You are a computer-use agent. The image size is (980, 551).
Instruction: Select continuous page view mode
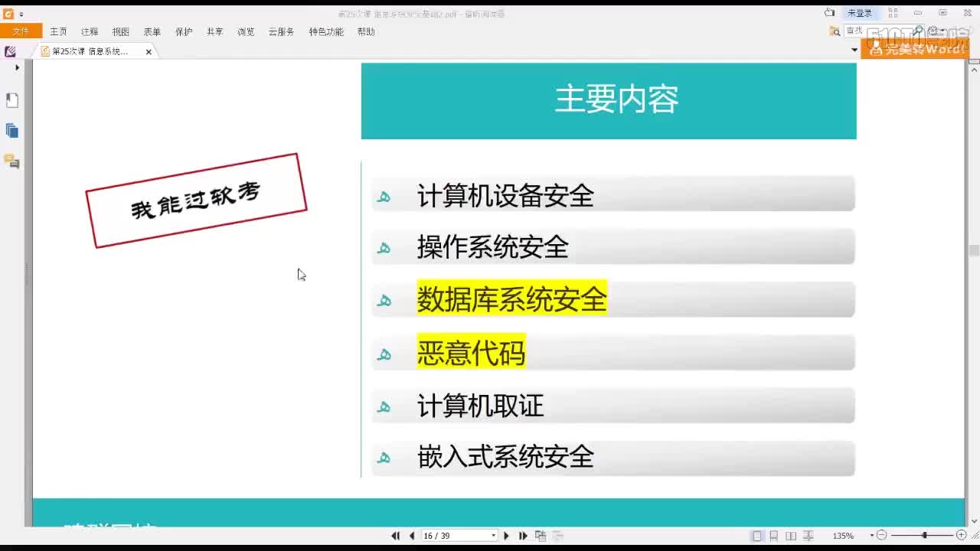pos(774,536)
